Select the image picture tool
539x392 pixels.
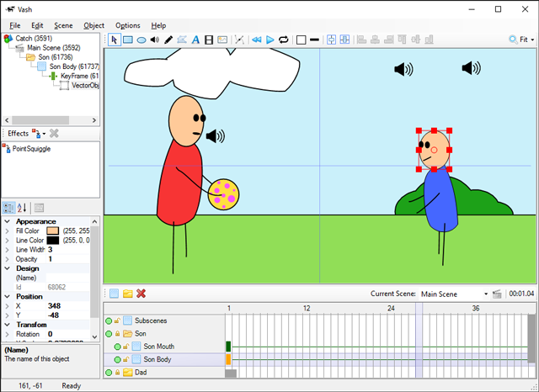pyautogui.click(x=222, y=40)
